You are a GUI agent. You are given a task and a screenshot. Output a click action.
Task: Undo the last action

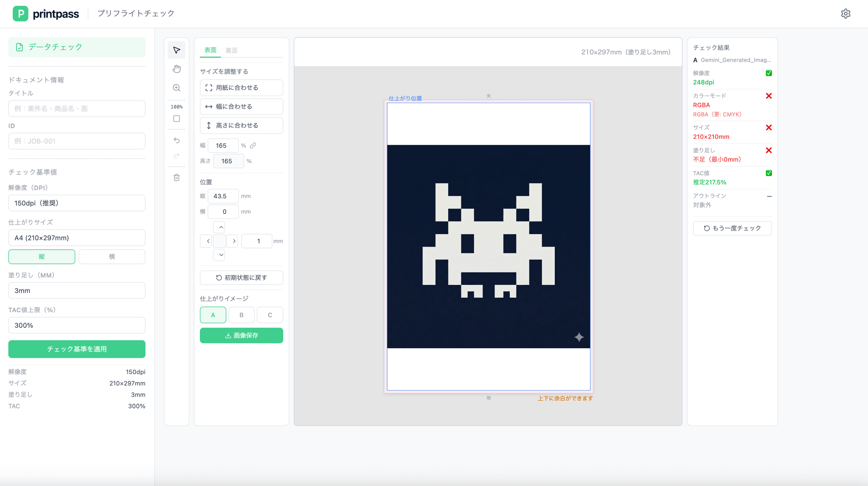176,140
